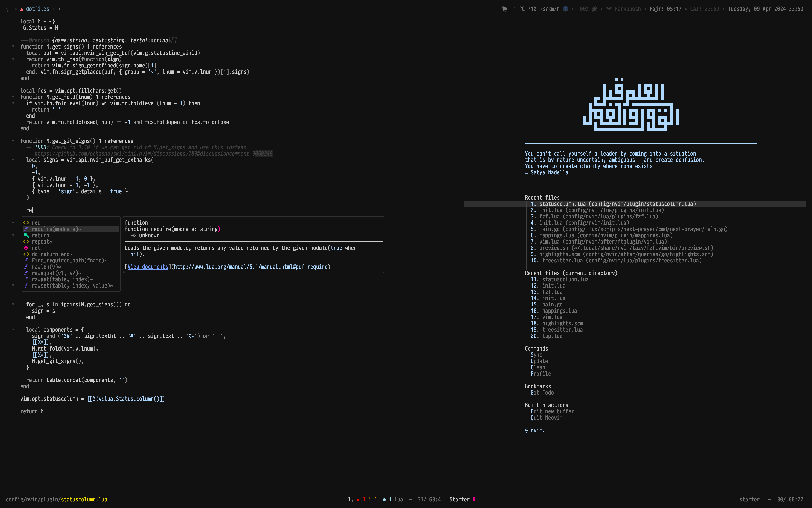The width and height of the screenshot is (812, 508).
Task: Click '1 references' lens after M.get_fold(lnum)
Action: coord(113,97)
